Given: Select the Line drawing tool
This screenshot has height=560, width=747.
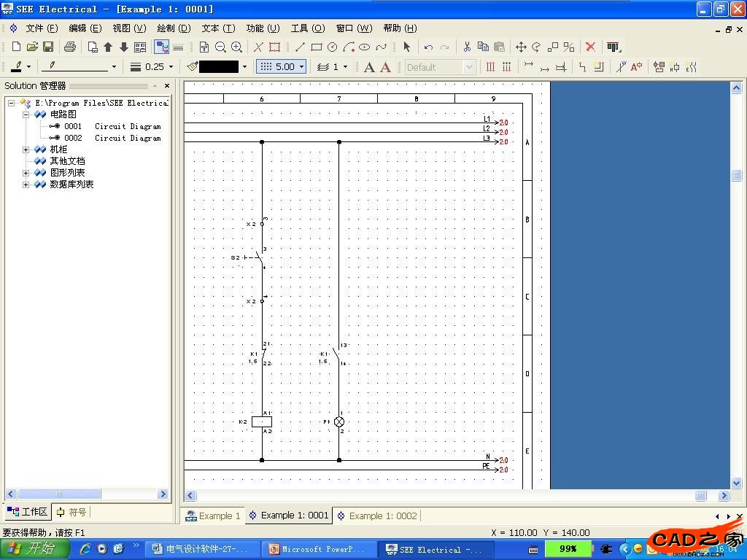Looking at the screenshot, I should [300, 47].
